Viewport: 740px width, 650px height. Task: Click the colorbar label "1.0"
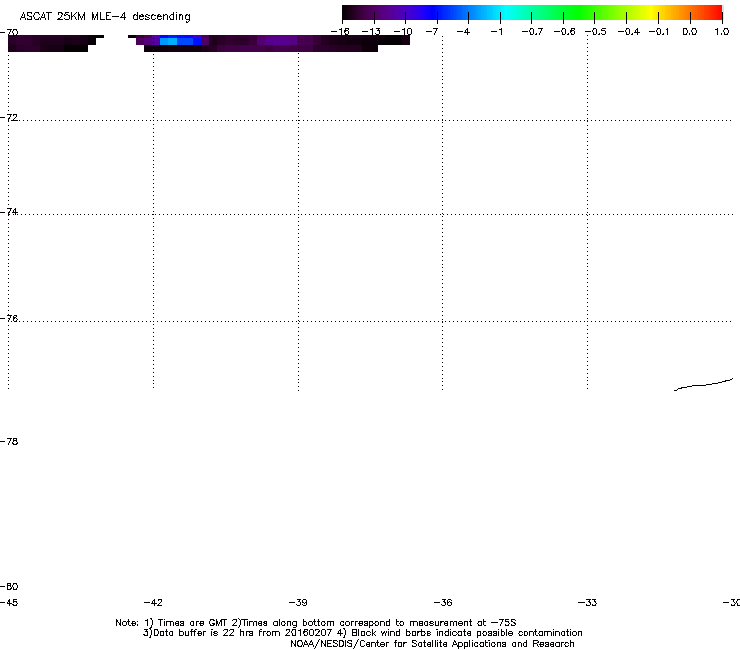(722, 32)
